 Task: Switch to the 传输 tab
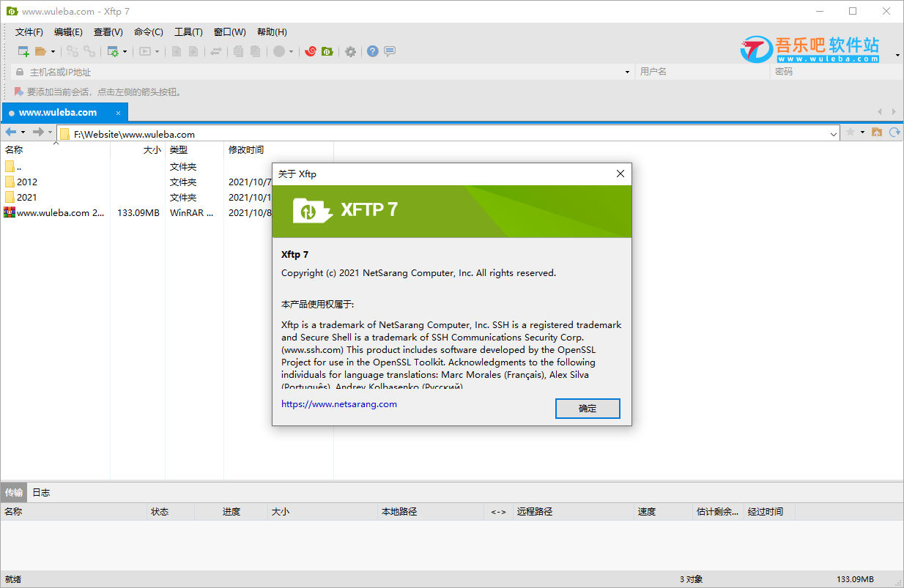[x=14, y=493]
